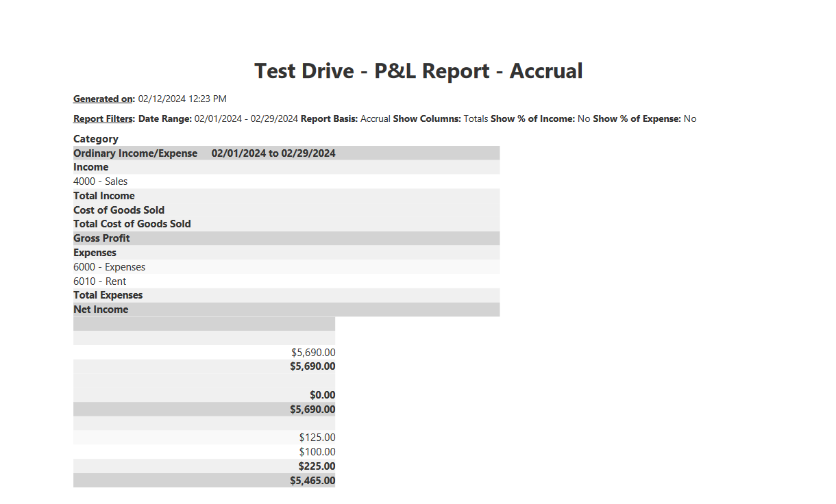
Task: Select the Gross Profit row
Action: (x=101, y=238)
